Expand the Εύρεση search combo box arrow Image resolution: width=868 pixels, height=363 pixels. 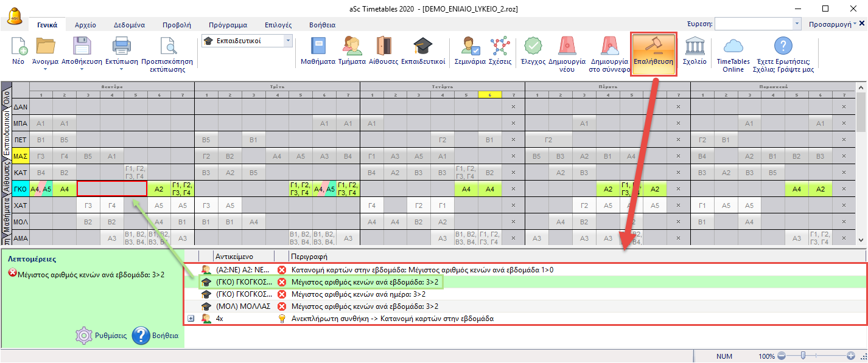pos(797,24)
